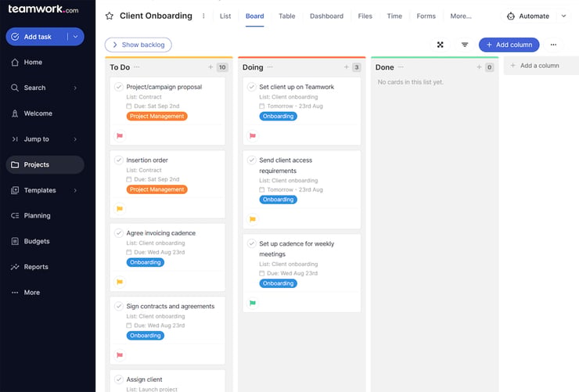
Task: Star the Client Onboarding project
Action: tap(110, 16)
